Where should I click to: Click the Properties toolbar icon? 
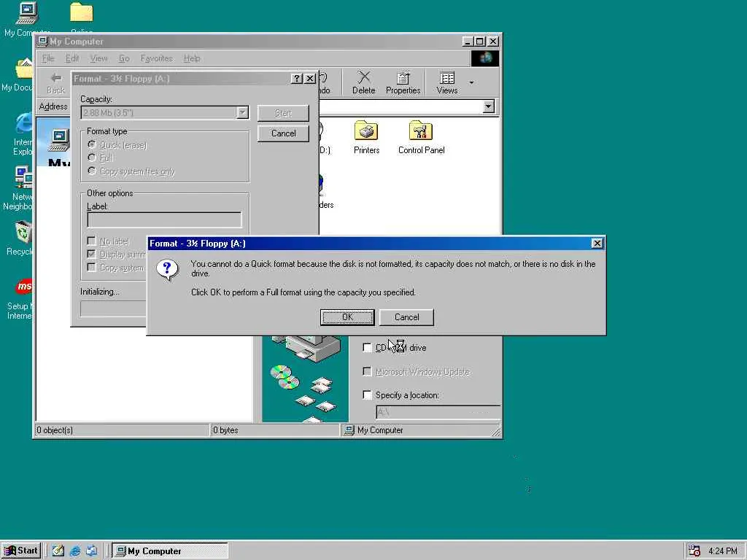point(403,83)
